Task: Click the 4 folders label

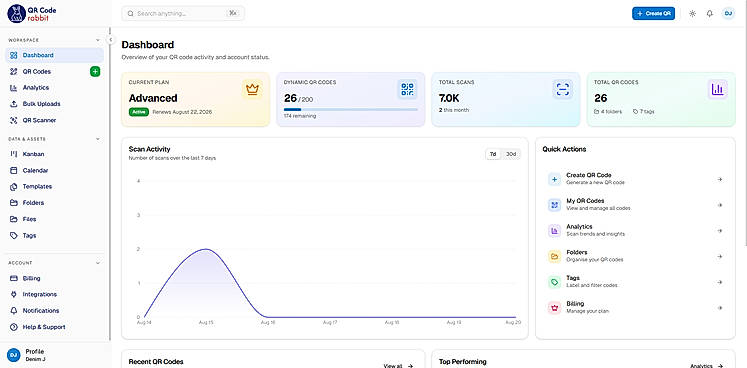Action: (608, 112)
